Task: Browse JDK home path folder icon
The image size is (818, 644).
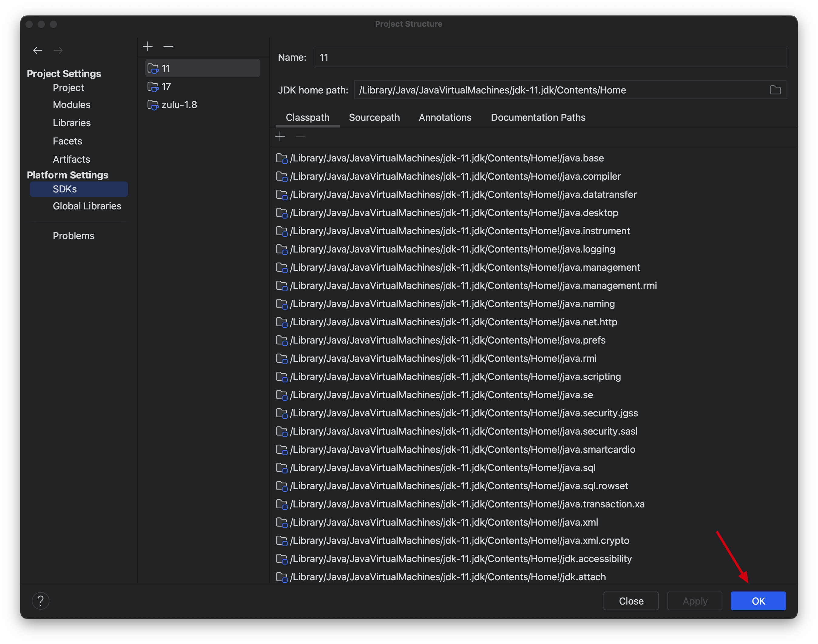Action: click(775, 90)
